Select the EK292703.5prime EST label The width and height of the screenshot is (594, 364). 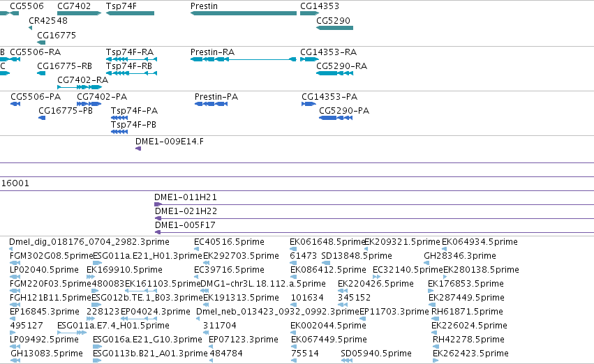coord(241,256)
